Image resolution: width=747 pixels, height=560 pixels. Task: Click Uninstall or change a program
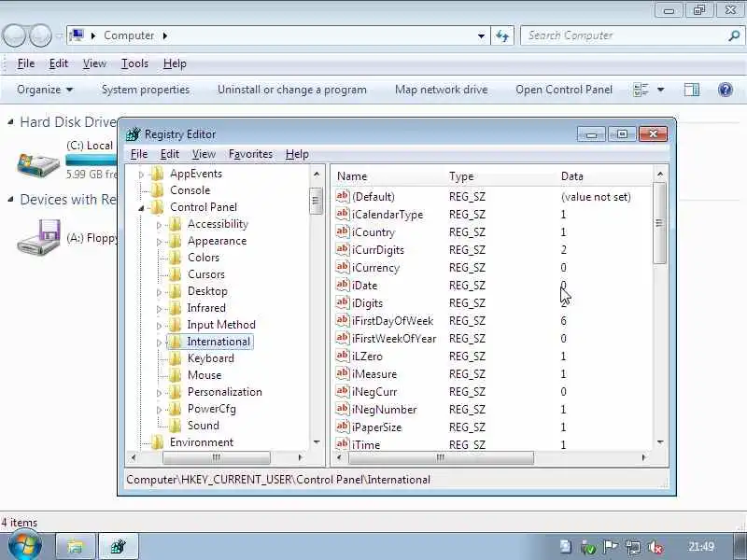(x=292, y=90)
